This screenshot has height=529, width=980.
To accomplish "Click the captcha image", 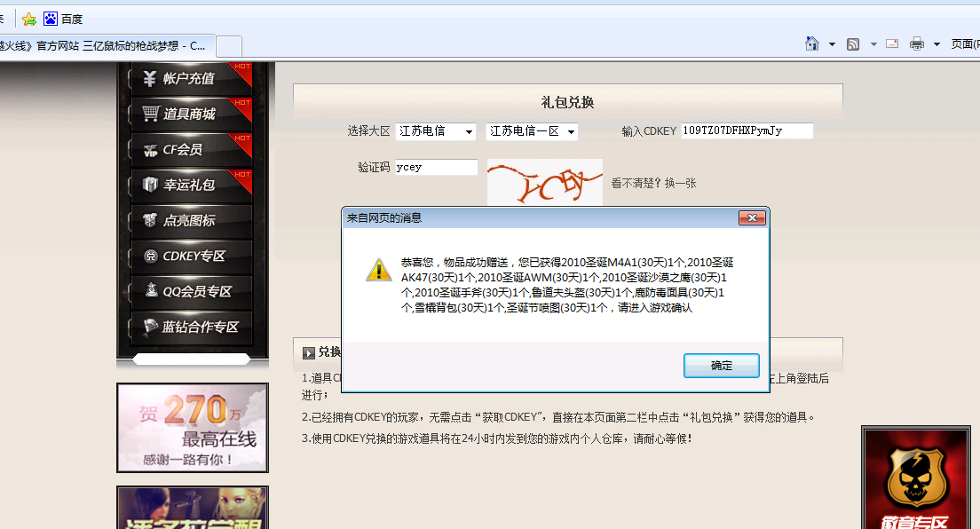I will 544,183.
